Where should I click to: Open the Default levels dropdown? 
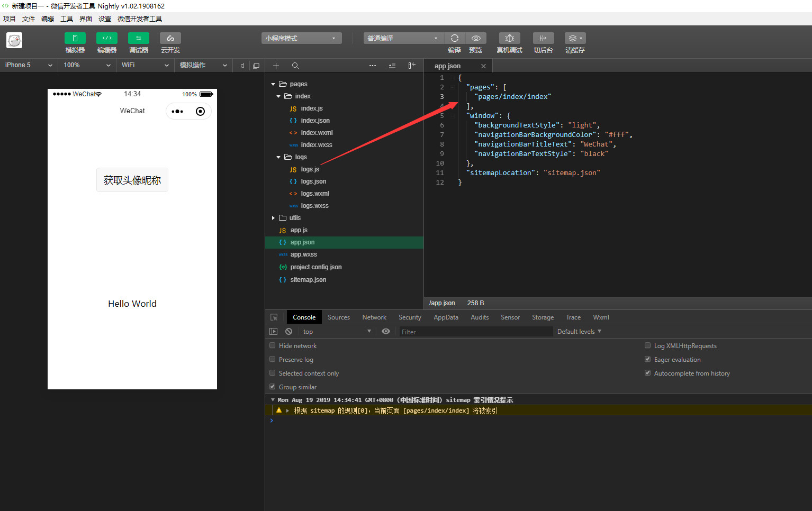(579, 332)
